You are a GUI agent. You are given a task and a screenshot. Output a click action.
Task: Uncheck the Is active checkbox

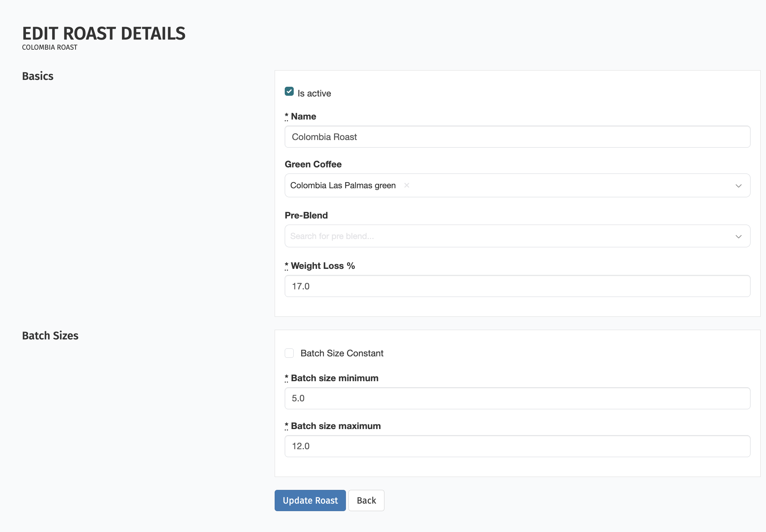(289, 92)
